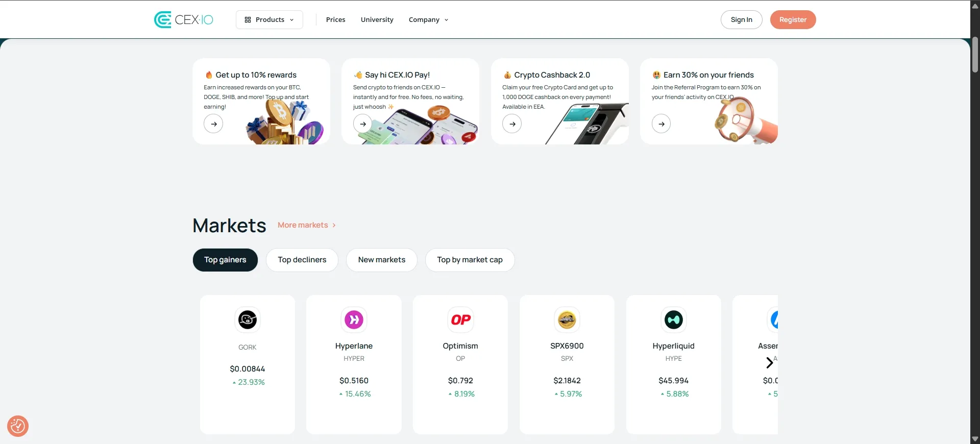Click the GORK price $0.00844
Viewport: 980px width, 444px height.
point(248,369)
